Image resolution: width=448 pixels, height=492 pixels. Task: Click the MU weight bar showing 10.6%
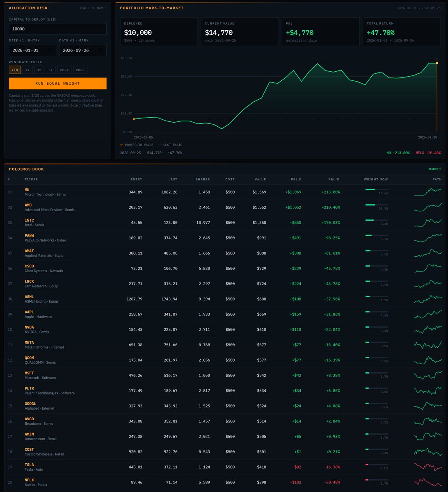pos(377,189)
